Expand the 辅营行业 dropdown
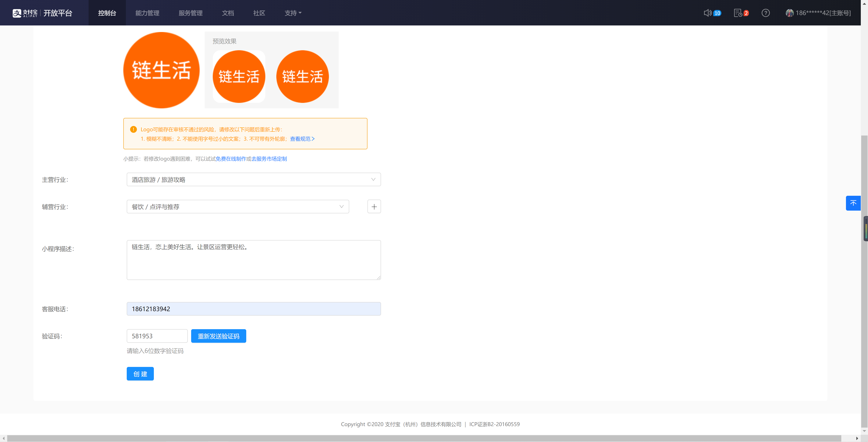Screen dimensions: 868x442 [x=238, y=207]
